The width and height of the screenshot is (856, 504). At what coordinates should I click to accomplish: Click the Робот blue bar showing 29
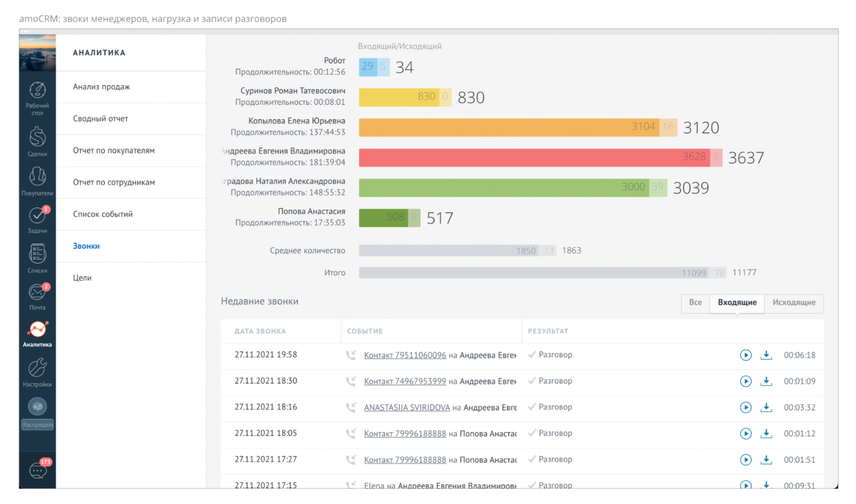[x=368, y=67]
